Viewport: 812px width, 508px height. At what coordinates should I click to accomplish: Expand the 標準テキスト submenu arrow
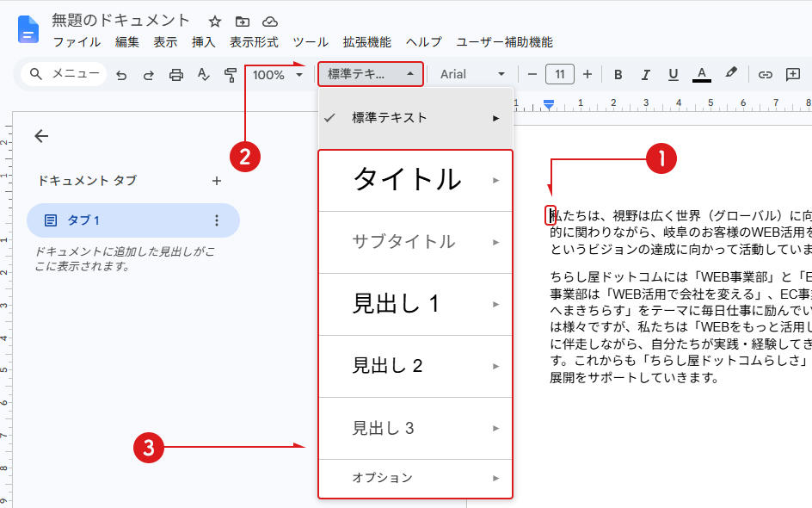[x=495, y=118]
